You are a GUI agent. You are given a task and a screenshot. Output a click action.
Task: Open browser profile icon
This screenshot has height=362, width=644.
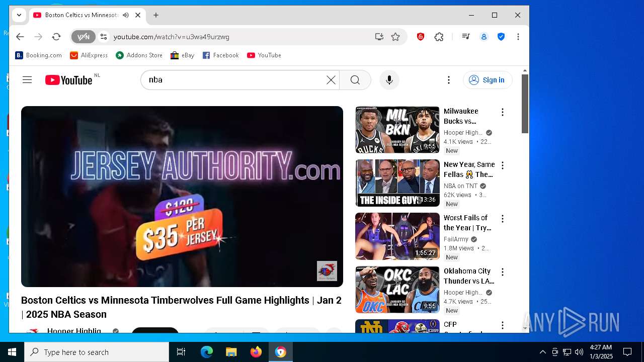[x=484, y=37]
